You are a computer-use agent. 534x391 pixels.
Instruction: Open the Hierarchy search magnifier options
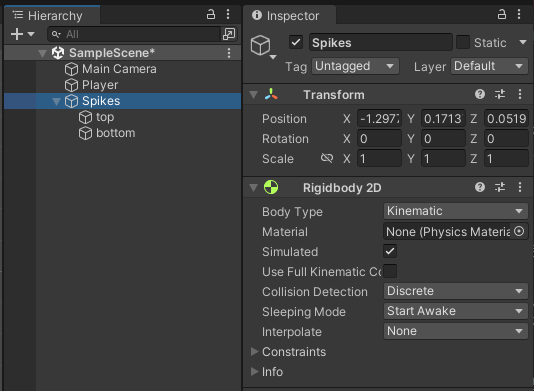click(56, 34)
